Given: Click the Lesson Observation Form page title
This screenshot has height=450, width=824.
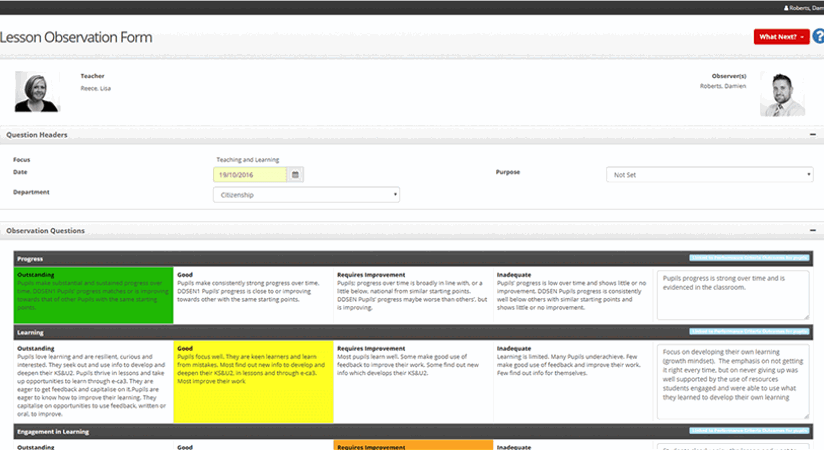Looking at the screenshot, I should coord(76,37).
